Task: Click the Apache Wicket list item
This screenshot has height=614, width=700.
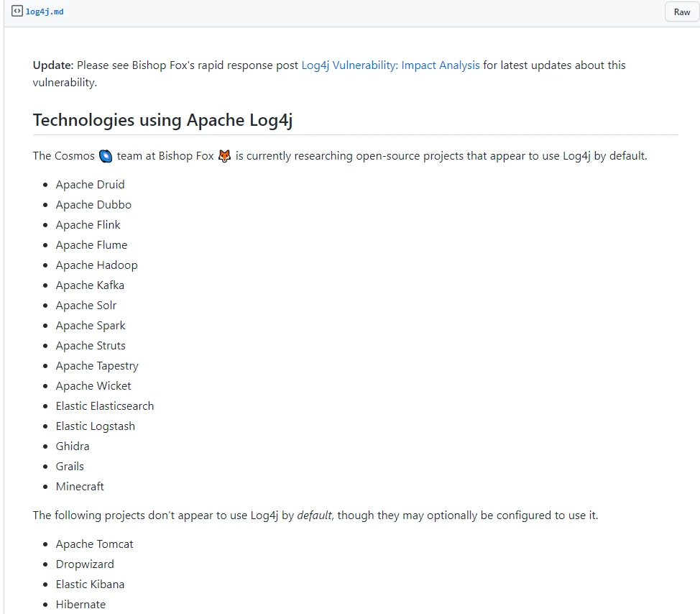Action: coord(93,386)
